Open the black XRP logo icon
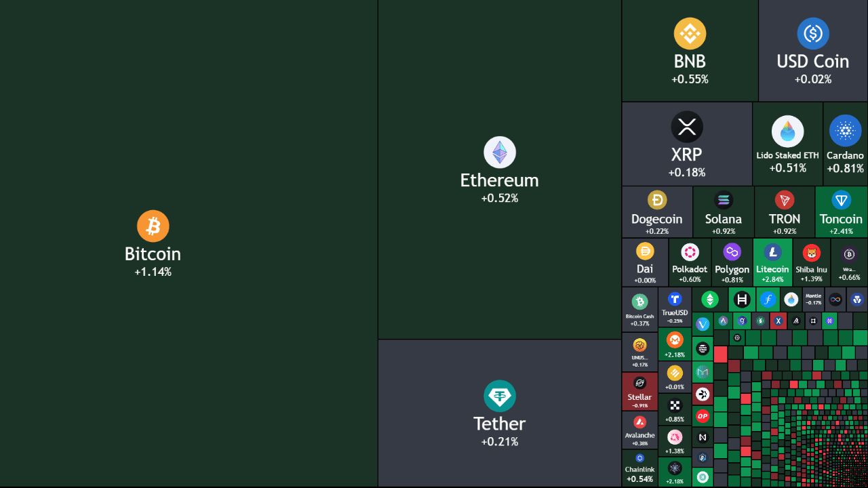 tap(687, 127)
